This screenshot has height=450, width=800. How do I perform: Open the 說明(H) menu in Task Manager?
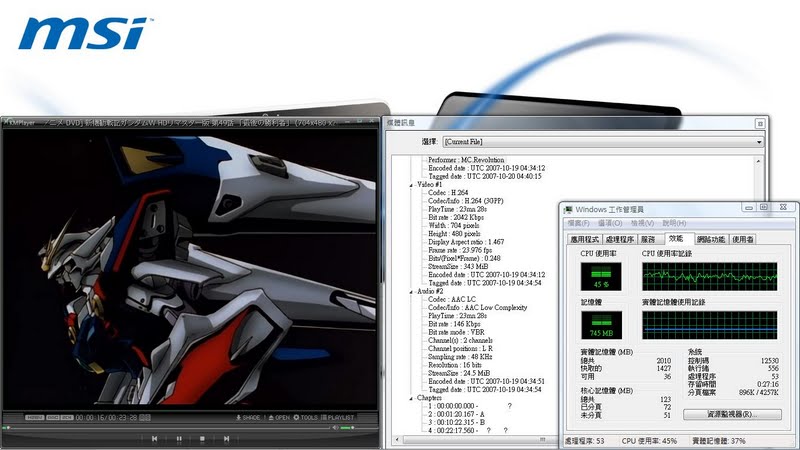coord(674,223)
